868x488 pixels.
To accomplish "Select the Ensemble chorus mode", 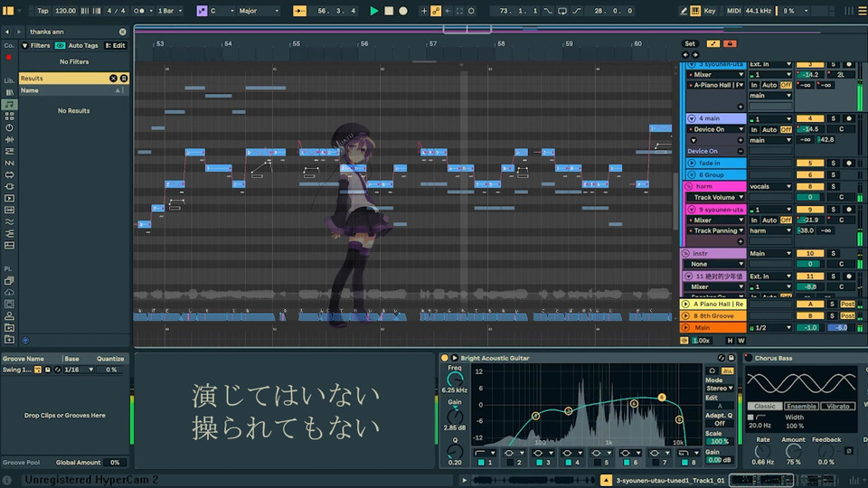I will pyautogui.click(x=801, y=406).
